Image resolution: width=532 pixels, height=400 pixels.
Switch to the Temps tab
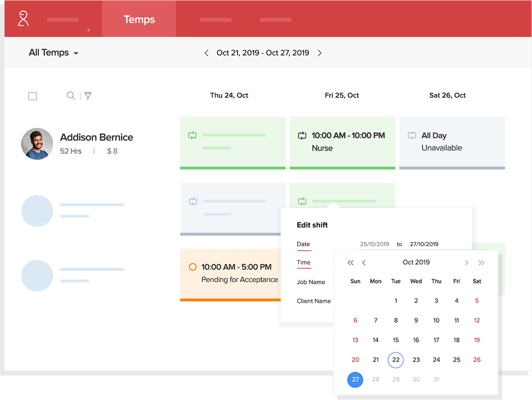[x=139, y=19]
